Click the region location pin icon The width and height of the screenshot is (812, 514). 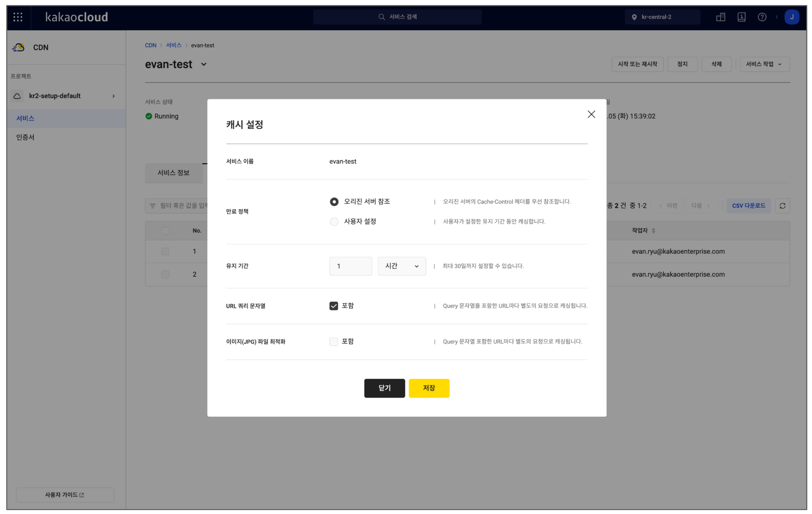634,17
